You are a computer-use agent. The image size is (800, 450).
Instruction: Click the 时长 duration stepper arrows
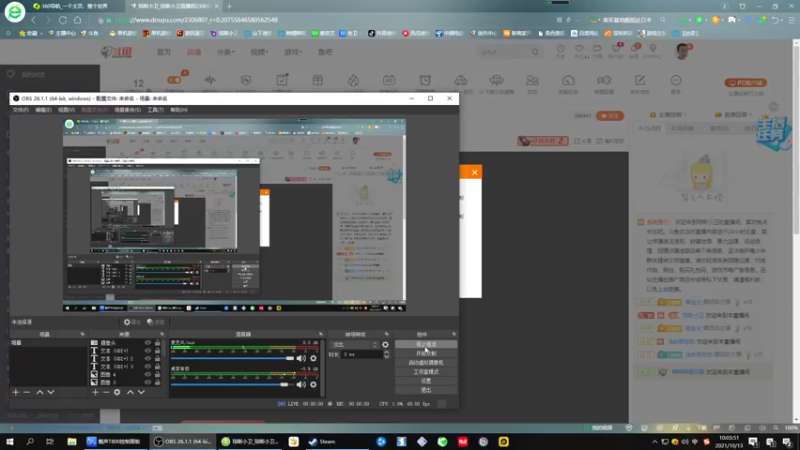pos(386,354)
